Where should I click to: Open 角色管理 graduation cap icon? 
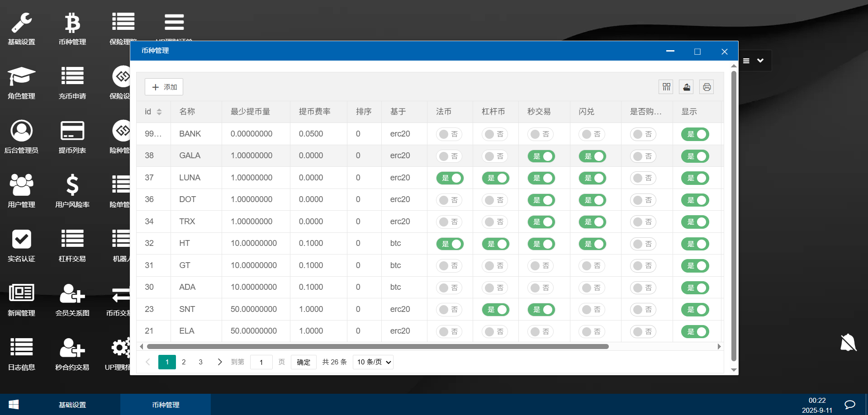[21, 77]
